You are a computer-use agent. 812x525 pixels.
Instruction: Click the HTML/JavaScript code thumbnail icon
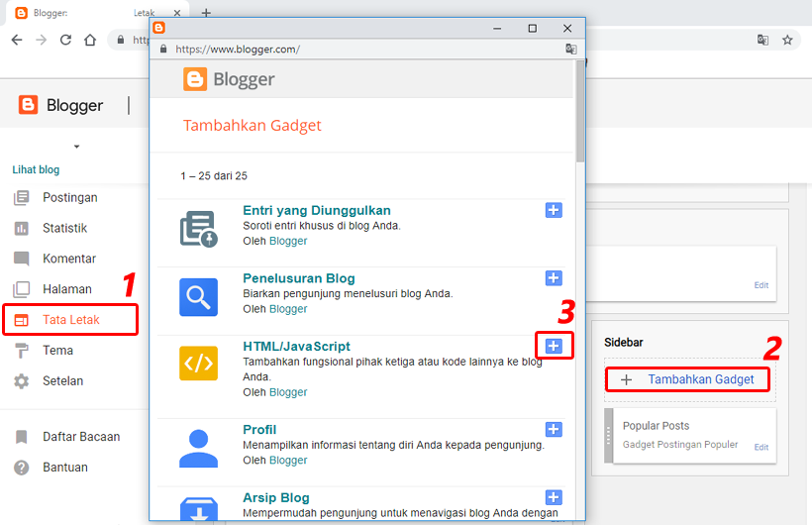[198, 364]
